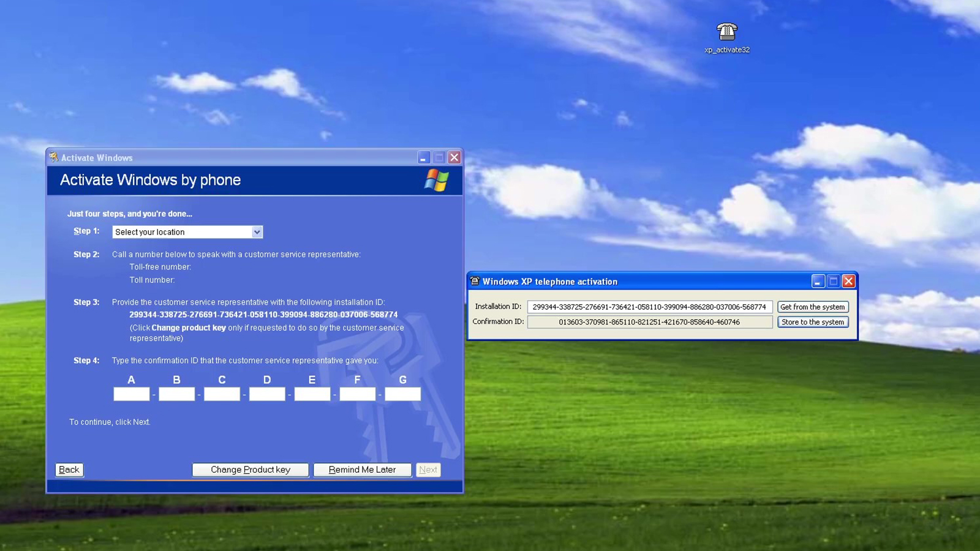This screenshot has height=551, width=980.
Task: Click Store to the system button
Action: 813,322
